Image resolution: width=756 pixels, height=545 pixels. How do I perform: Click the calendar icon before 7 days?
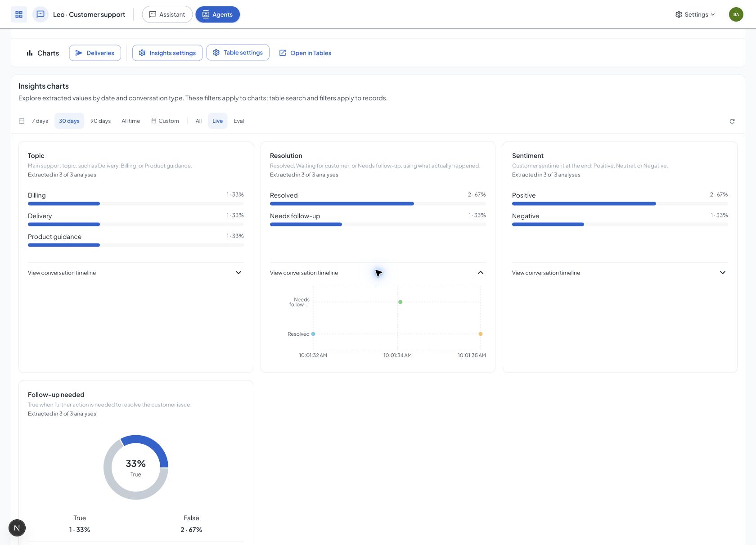[x=22, y=121]
